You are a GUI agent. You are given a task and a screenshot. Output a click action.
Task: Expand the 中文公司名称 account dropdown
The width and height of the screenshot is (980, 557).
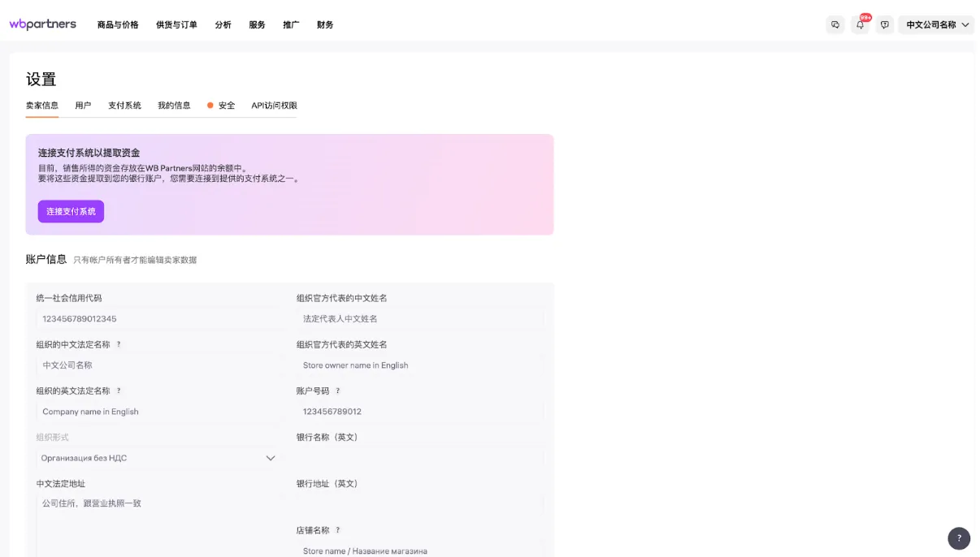(936, 25)
